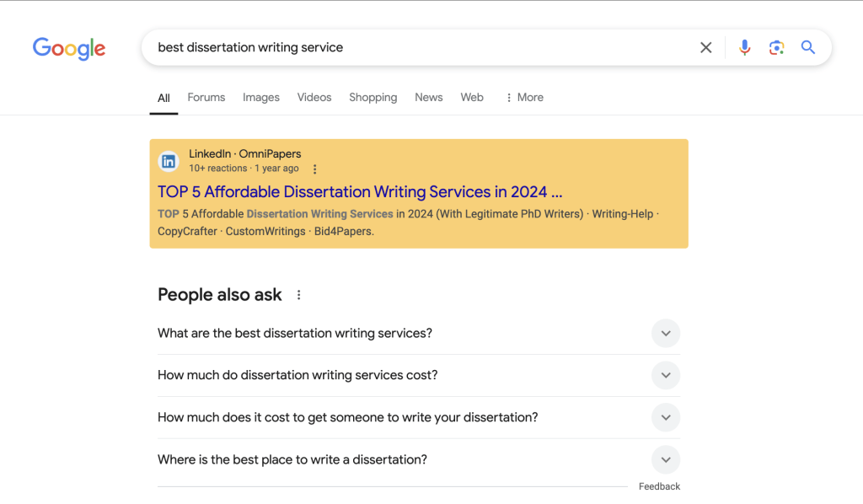Click the Feedback link
The image size is (863, 504).
[x=659, y=486]
